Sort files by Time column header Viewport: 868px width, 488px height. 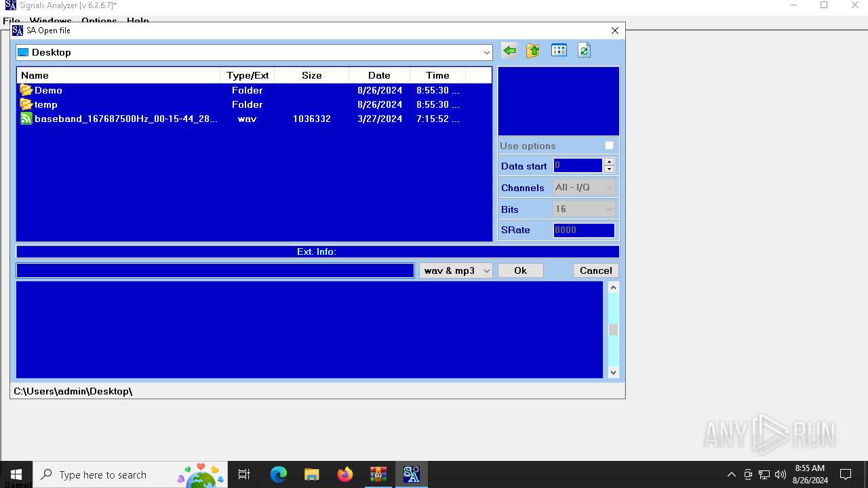437,75
